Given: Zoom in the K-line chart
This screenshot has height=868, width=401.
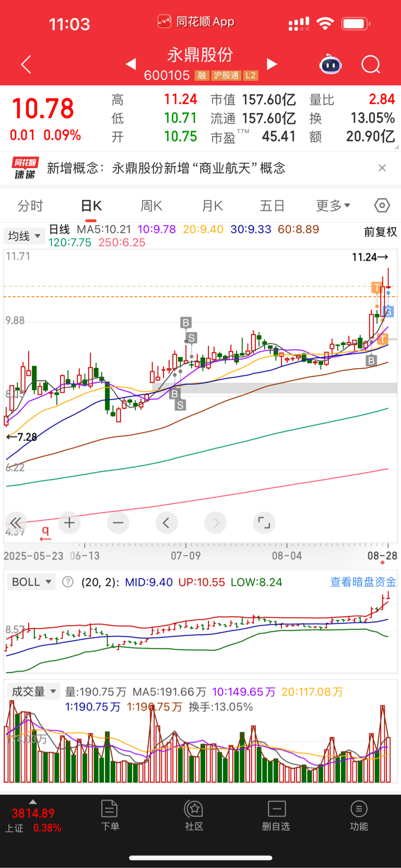Looking at the screenshot, I should click(69, 523).
